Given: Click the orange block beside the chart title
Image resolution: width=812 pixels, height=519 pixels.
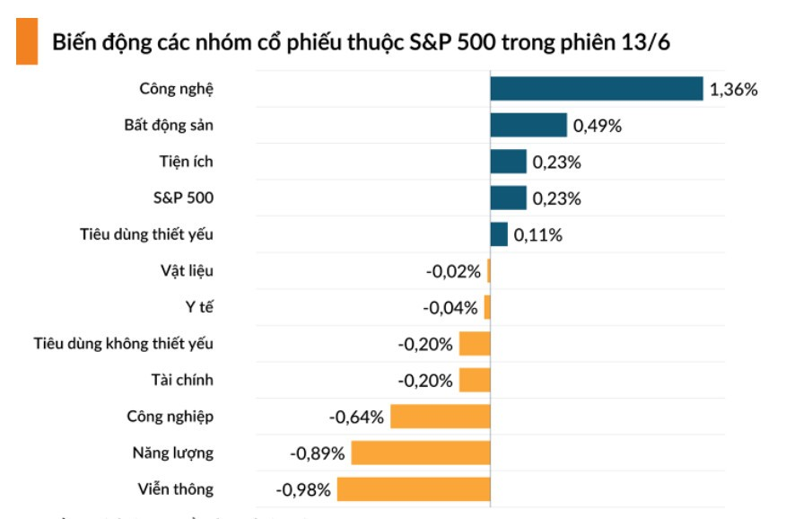Looking at the screenshot, I should point(27,42).
